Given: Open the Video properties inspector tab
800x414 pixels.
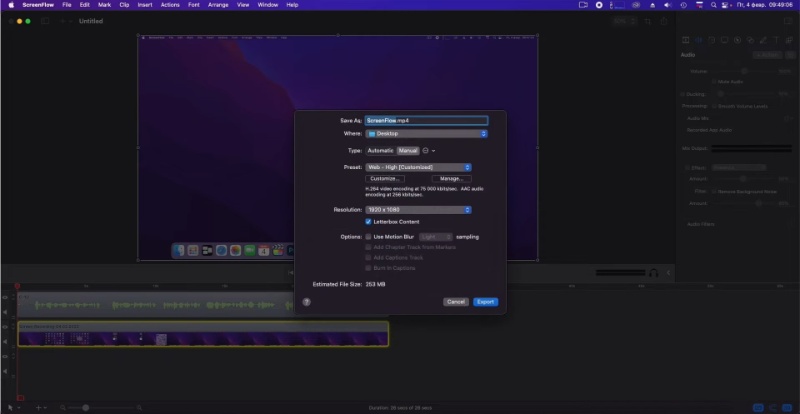Looking at the screenshot, I should point(685,40).
